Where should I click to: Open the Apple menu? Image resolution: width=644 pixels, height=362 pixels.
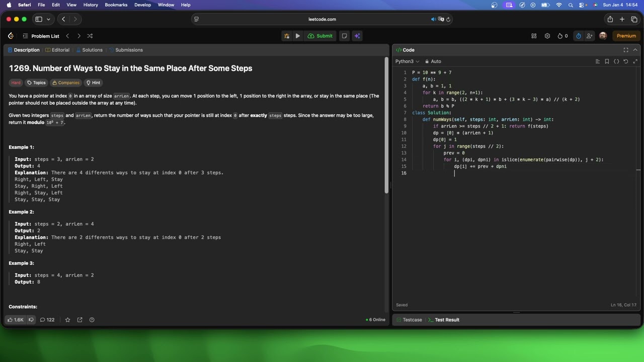pos(9,5)
